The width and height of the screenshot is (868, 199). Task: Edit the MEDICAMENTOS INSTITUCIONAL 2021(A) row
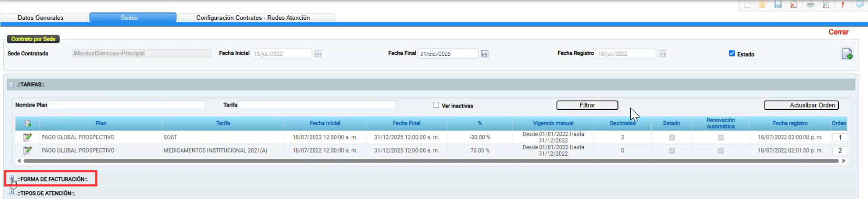(27, 150)
